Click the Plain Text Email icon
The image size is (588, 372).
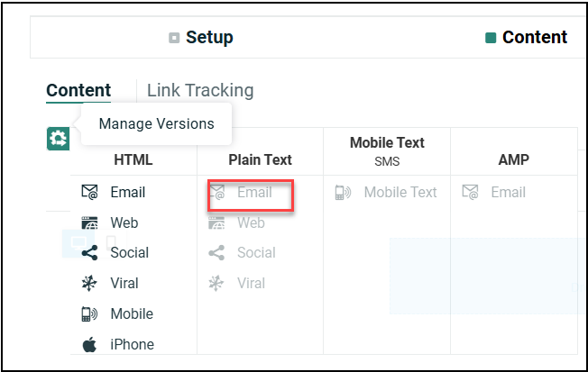click(x=216, y=192)
